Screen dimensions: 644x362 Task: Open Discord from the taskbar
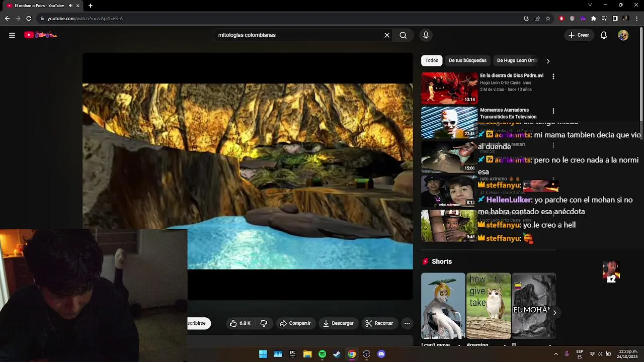point(381,354)
